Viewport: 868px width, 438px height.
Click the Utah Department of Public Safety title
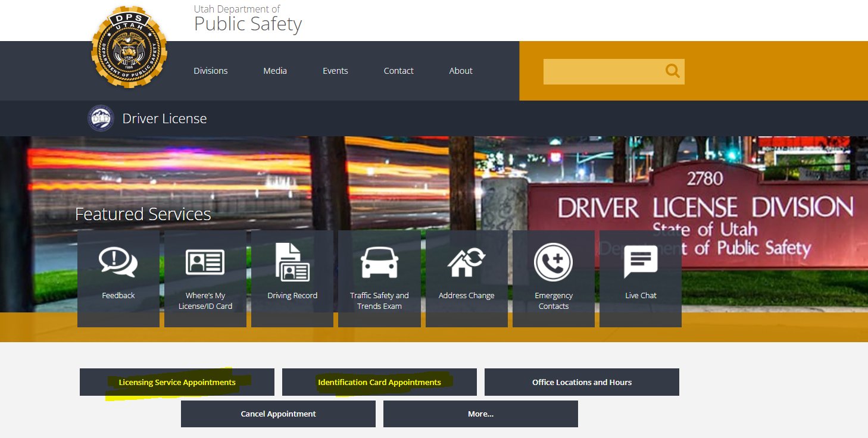[x=248, y=18]
